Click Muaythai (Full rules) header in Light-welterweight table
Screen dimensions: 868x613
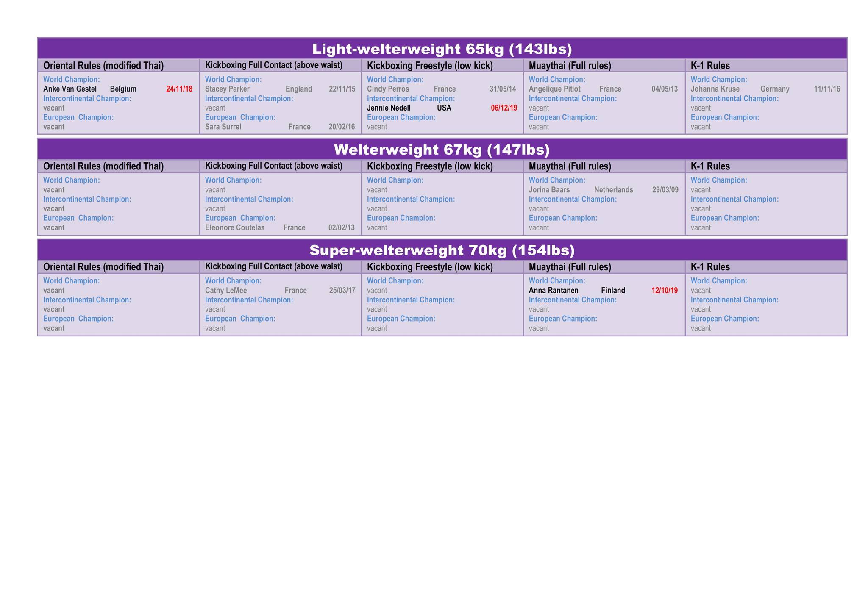570,66
